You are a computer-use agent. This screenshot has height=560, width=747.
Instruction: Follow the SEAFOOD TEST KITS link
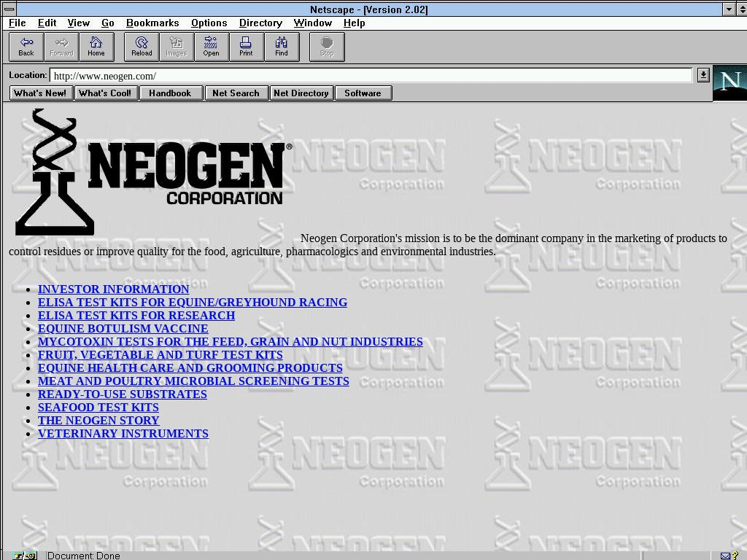(x=98, y=408)
